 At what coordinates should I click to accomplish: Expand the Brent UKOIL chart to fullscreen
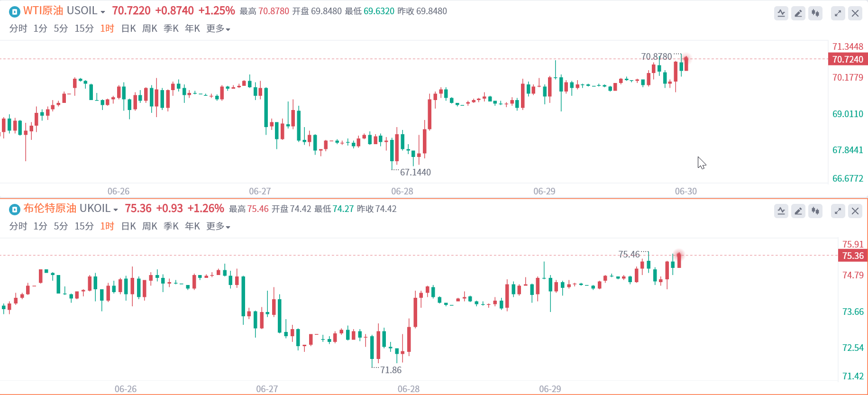click(838, 211)
